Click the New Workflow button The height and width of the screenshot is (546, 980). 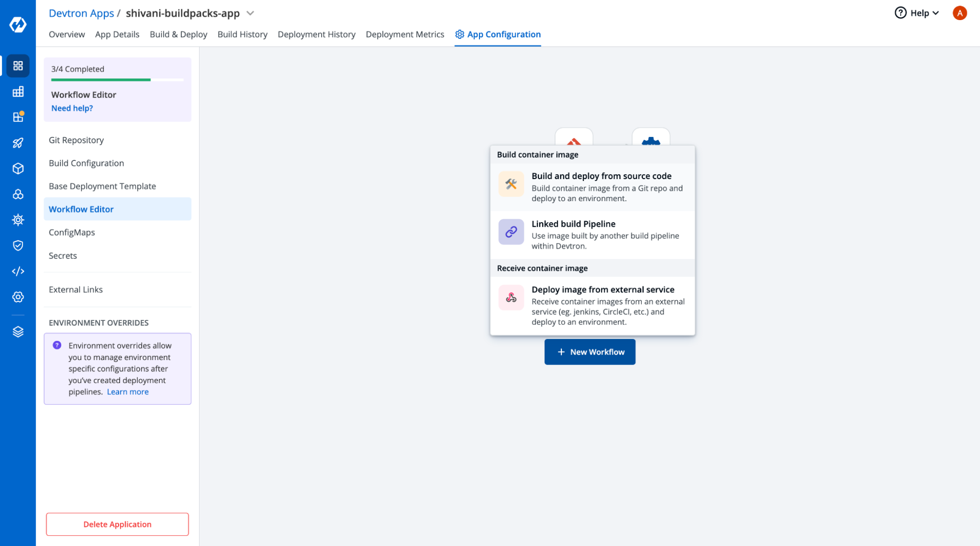pos(590,352)
